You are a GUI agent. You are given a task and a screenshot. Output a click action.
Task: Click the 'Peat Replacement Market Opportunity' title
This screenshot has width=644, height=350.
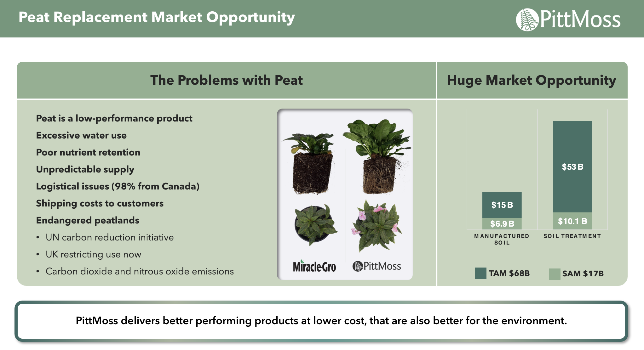point(157,17)
